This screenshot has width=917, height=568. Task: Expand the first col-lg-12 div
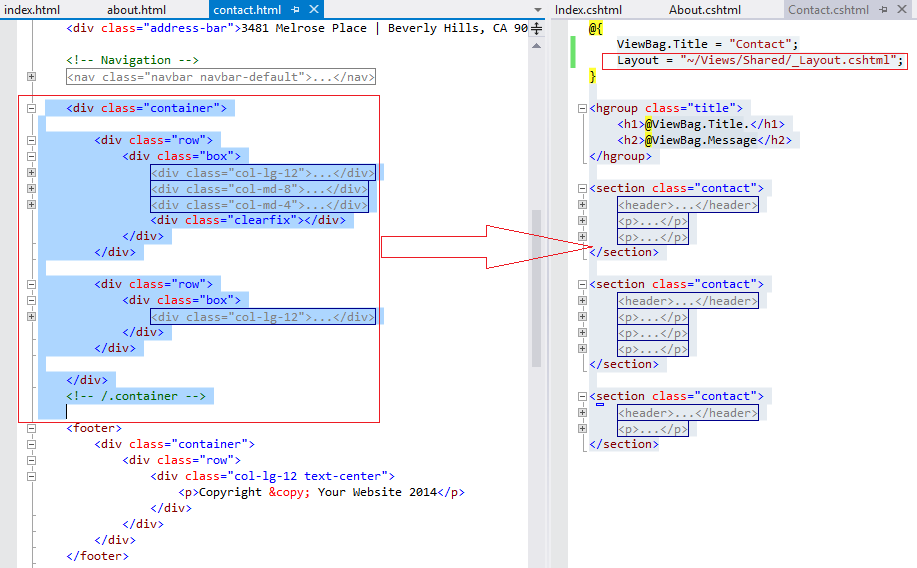coord(32,173)
